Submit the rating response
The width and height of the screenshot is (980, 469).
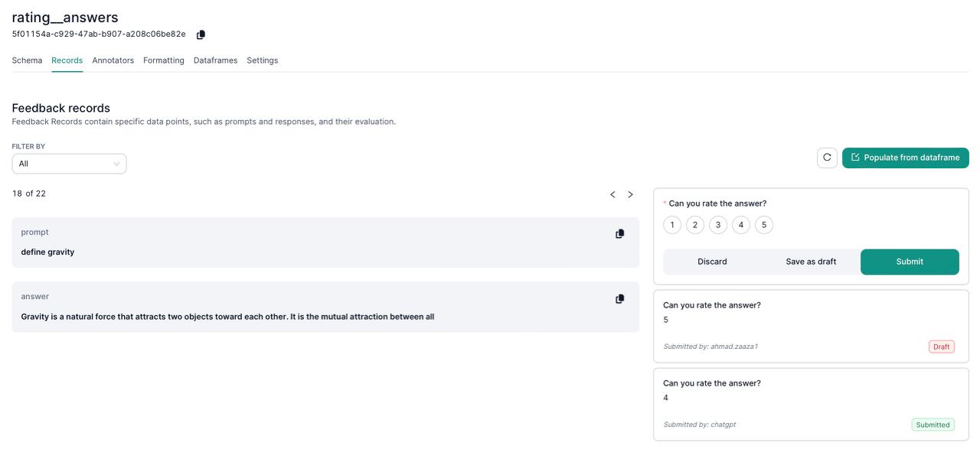pos(909,261)
